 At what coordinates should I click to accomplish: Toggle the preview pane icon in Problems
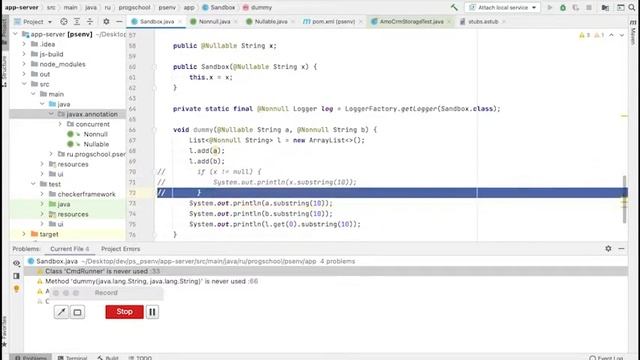(x=16, y=276)
